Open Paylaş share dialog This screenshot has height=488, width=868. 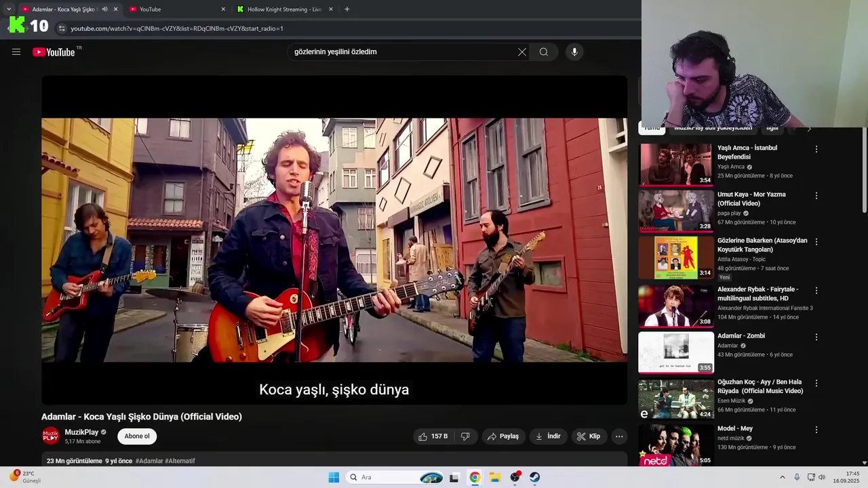point(504,436)
